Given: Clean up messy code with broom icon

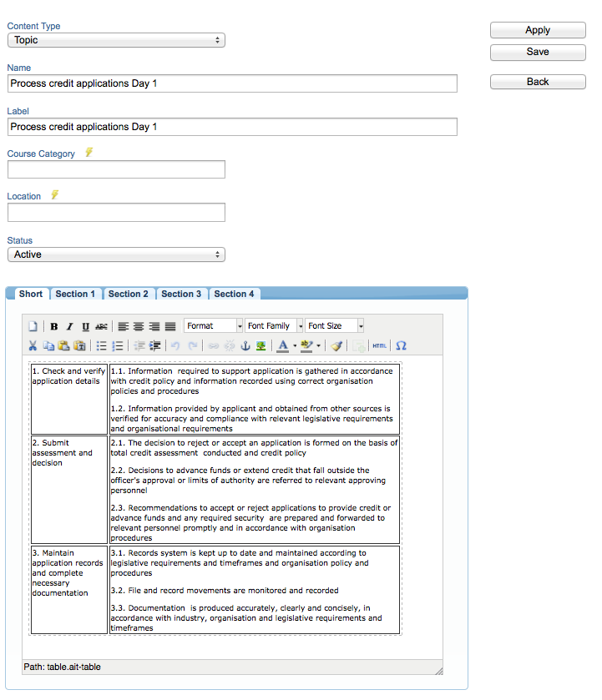Looking at the screenshot, I should [x=336, y=345].
